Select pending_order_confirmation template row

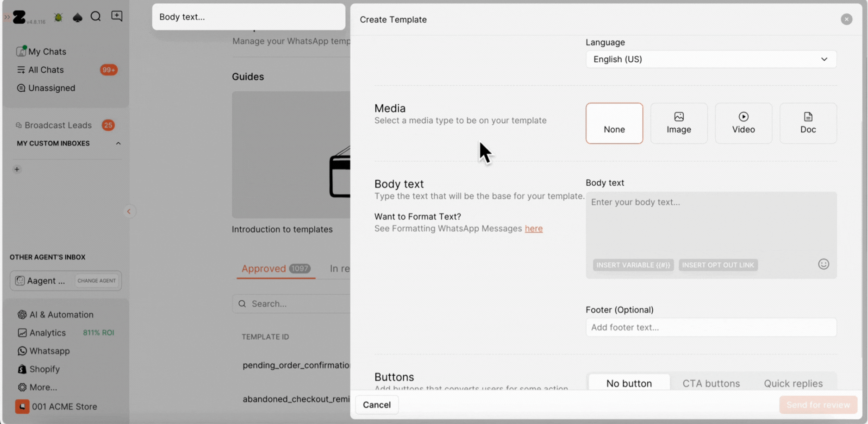click(x=296, y=365)
